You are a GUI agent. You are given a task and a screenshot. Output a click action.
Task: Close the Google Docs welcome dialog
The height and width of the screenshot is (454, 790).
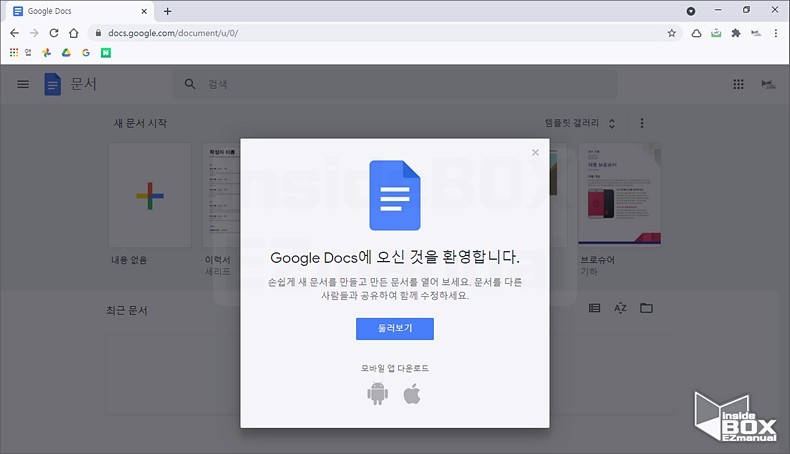535,153
